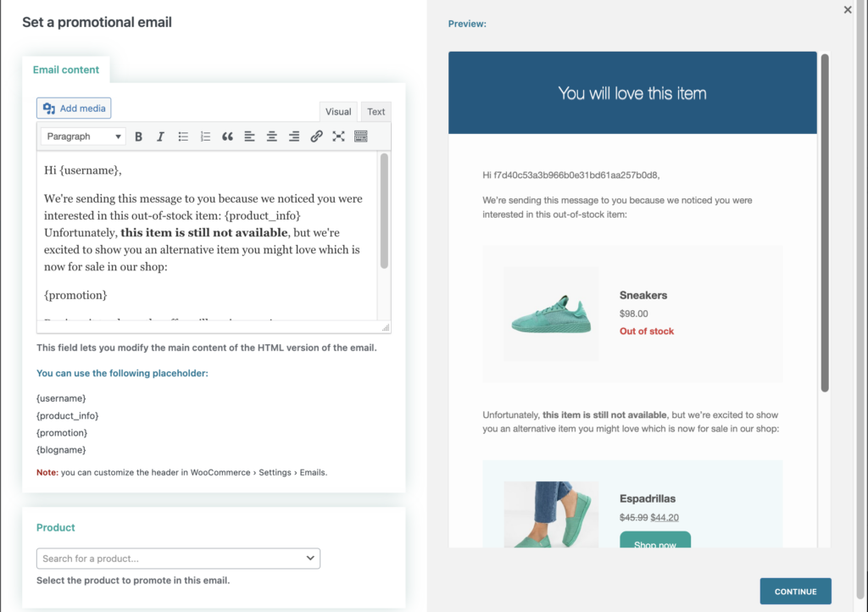Toggle bold formatting in the editor toolbar
Image resolution: width=868 pixels, height=612 pixels.
138,136
